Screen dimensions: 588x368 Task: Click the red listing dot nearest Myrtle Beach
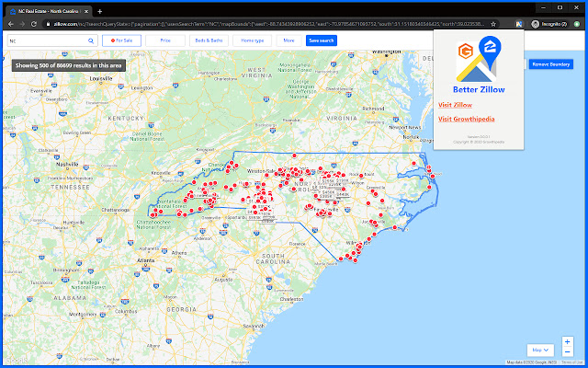(x=341, y=259)
